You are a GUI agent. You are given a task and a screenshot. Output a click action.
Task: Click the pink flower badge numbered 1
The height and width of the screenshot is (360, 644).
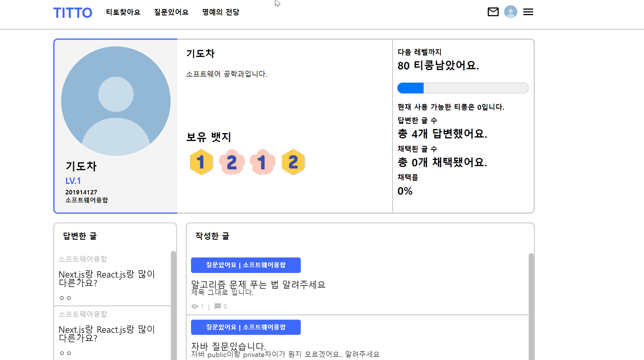tap(262, 162)
